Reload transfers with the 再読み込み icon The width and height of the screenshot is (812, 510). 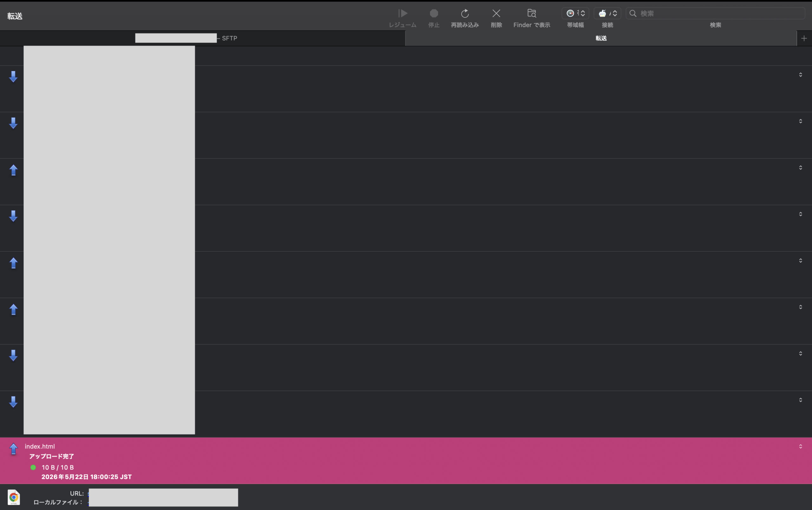pos(465,14)
